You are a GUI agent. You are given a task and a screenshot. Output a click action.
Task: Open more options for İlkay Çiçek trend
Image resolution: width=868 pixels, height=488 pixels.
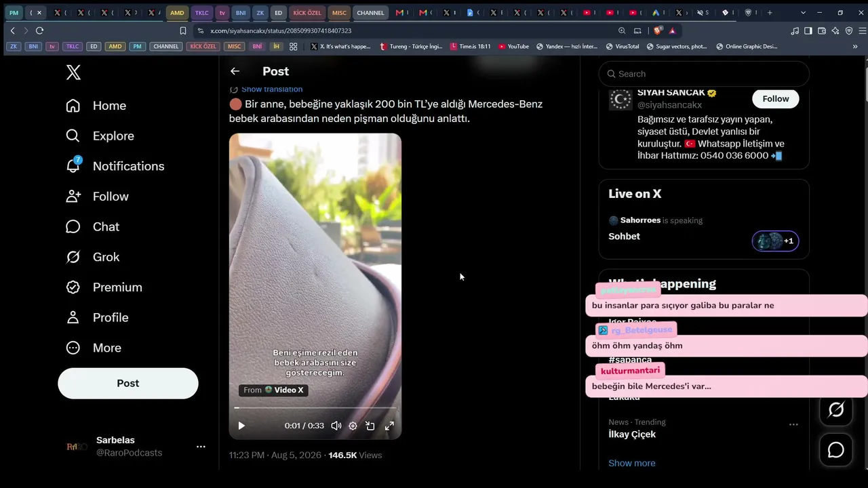pyautogui.click(x=793, y=424)
